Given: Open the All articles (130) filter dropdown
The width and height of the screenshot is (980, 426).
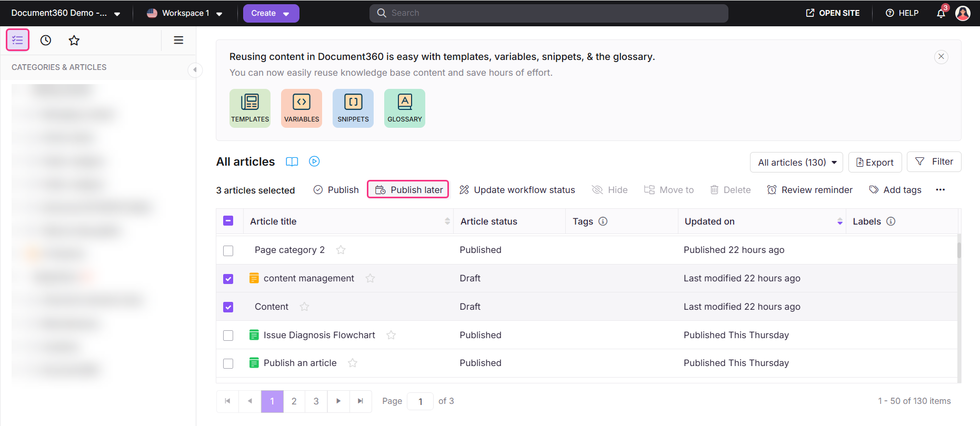Looking at the screenshot, I should point(796,163).
